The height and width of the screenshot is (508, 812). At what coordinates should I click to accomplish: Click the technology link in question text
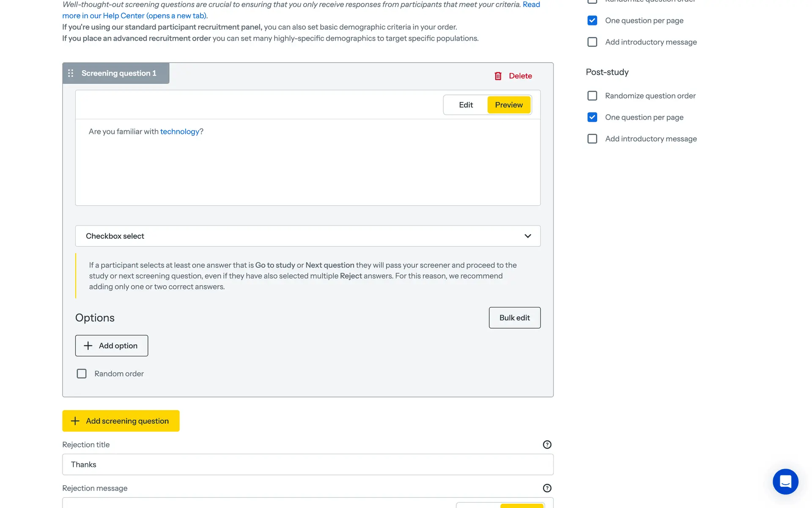tap(179, 132)
